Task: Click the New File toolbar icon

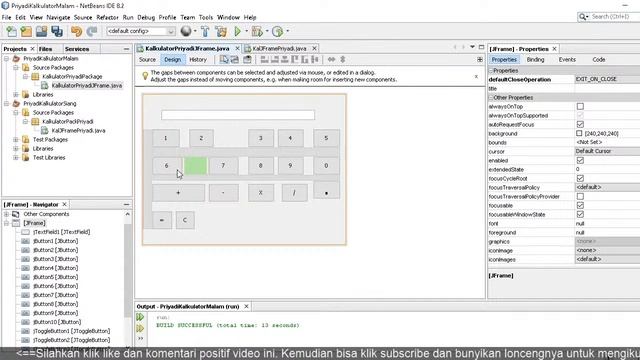Action: [11, 31]
